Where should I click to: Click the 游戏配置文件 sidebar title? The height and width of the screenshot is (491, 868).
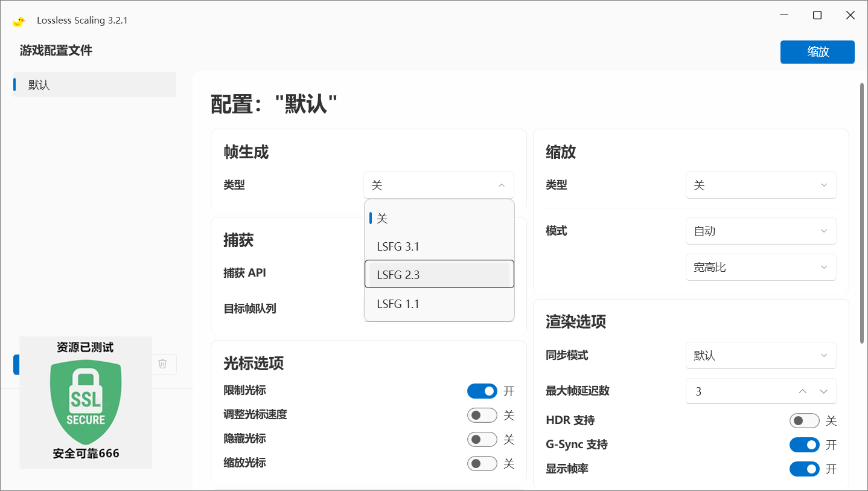tap(56, 51)
